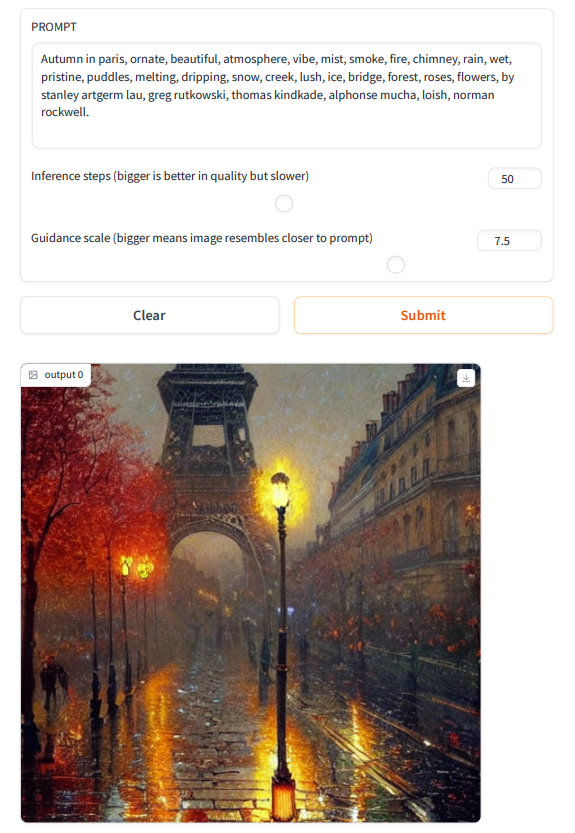Download the generated output image

point(466,378)
